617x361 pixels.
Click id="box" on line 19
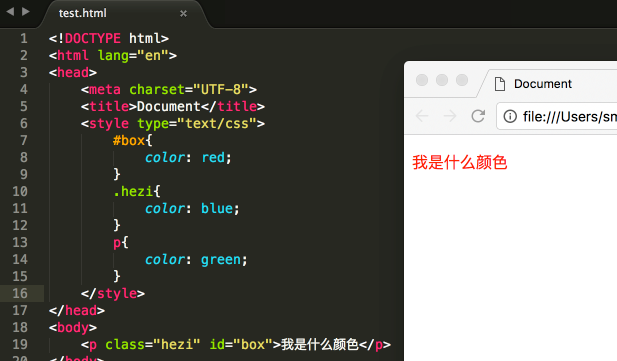(241, 344)
